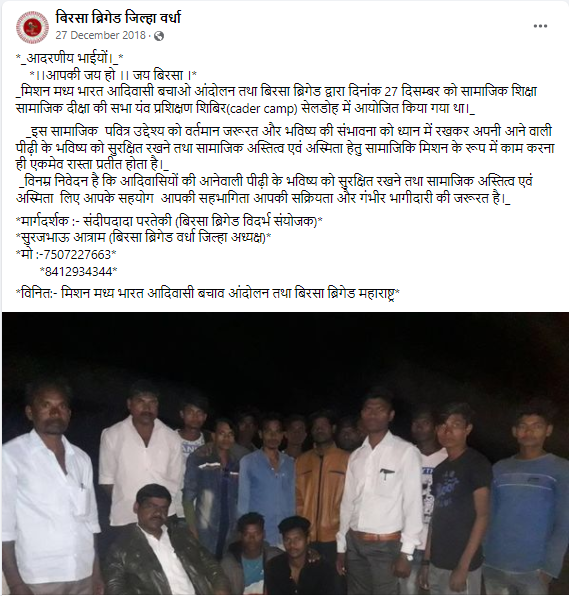
Task: Click the greeting line आदरणीय भाईयों
Action: tap(70, 58)
